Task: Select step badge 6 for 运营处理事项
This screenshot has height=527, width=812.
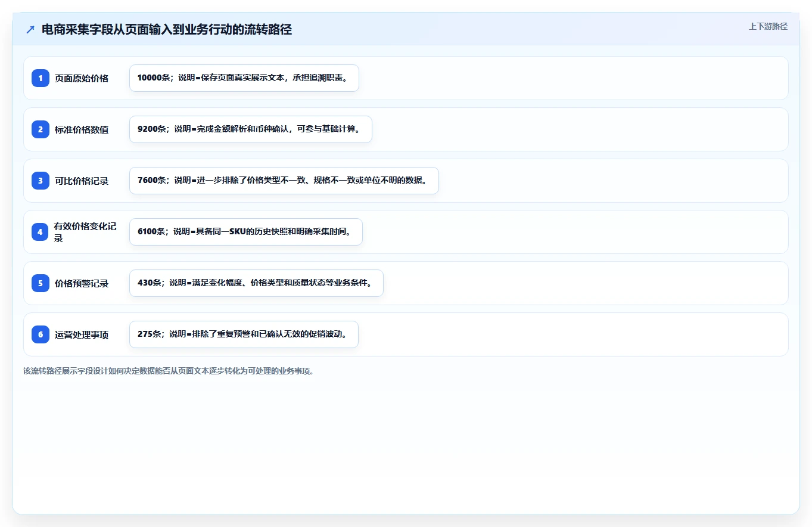Action: 41,334
